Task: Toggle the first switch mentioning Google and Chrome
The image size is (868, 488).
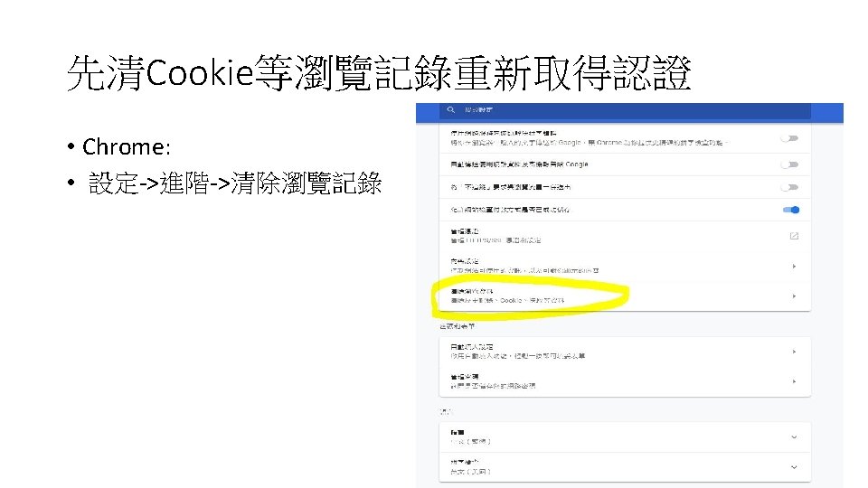Action: coord(790,138)
